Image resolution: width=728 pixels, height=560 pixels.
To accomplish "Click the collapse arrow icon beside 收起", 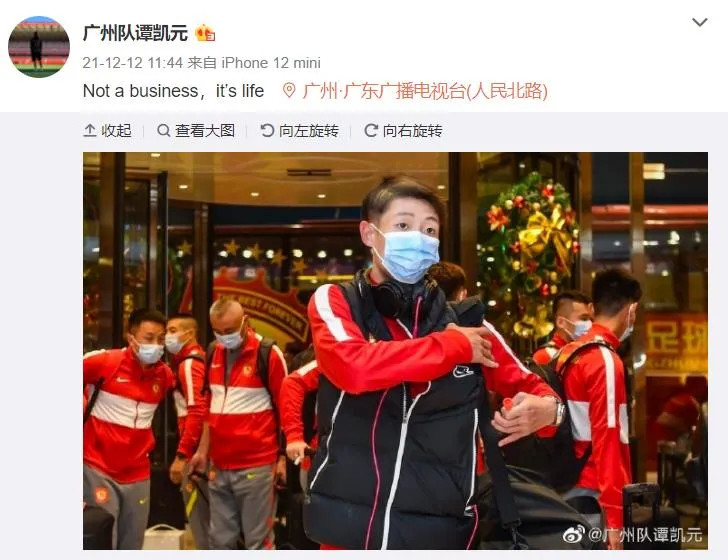I will point(90,130).
